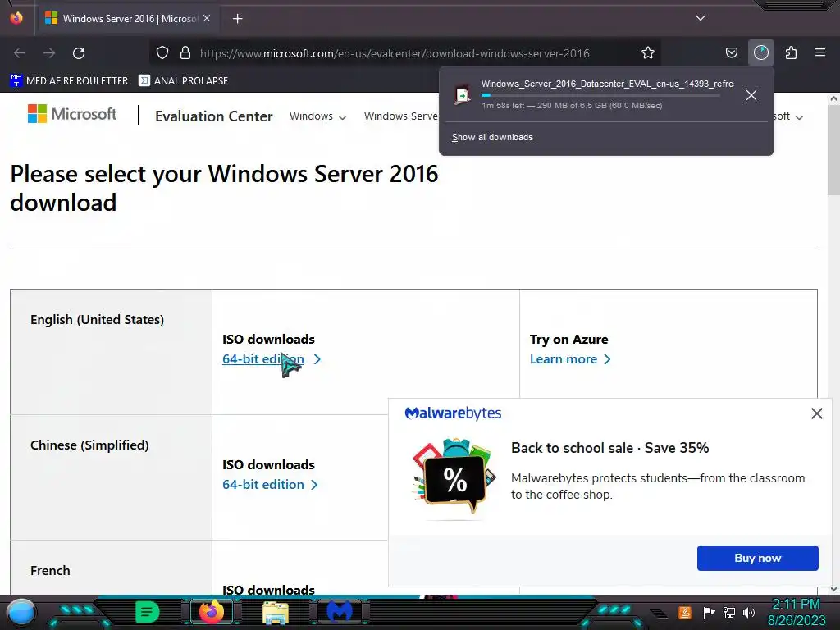Reload the page with the refresh icon
Screen dimensions: 840x630
tap(79, 53)
